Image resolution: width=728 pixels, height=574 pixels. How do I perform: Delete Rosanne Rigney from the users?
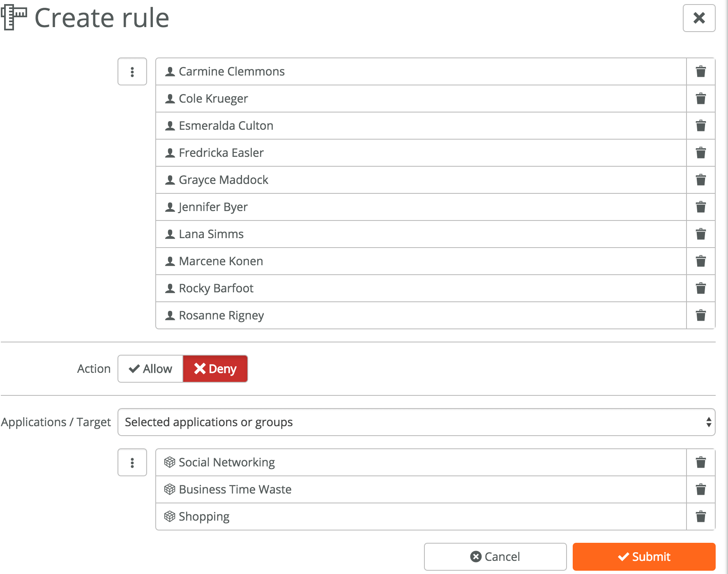click(701, 315)
